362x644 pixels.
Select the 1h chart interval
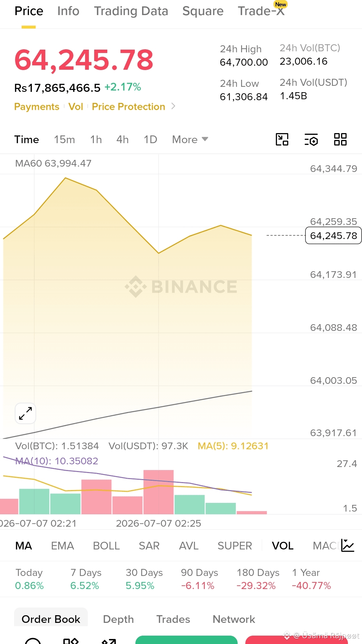coord(96,139)
